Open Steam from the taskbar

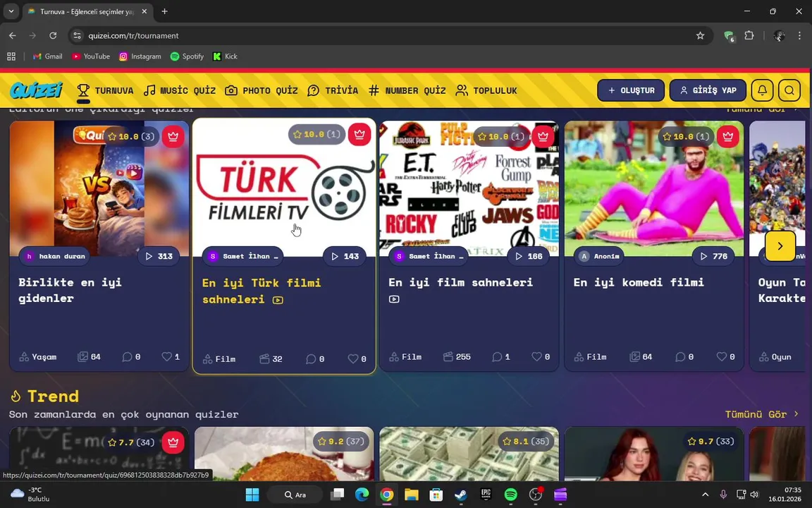pos(461,495)
